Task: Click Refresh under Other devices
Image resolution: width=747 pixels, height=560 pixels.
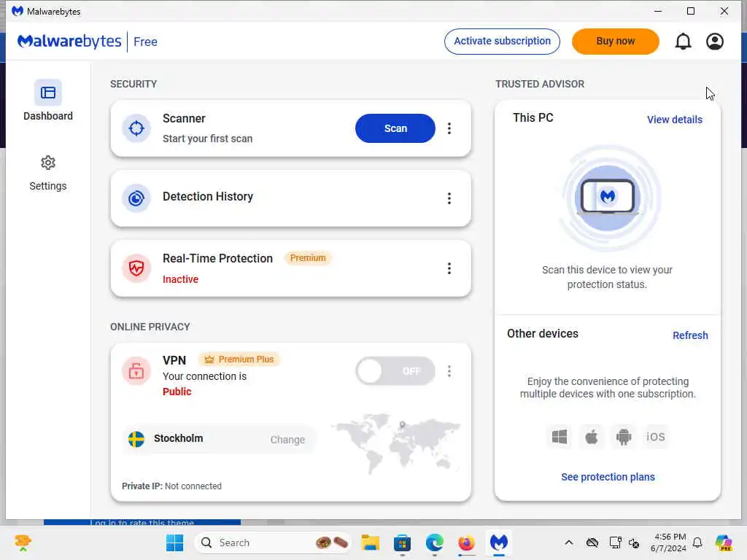Action: point(690,335)
